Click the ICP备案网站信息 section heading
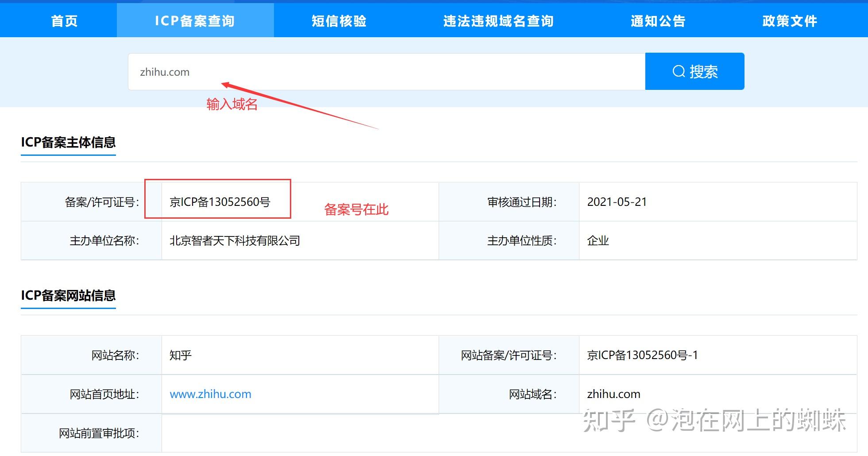Image resolution: width=868 pixels, height=456 pixels. coord(68,295)
